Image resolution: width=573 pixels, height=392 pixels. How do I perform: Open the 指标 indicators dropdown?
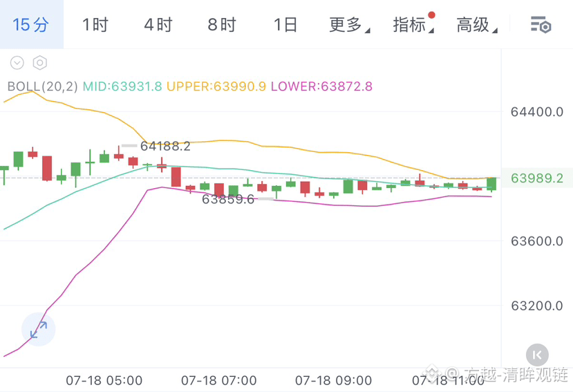point(413,25)
